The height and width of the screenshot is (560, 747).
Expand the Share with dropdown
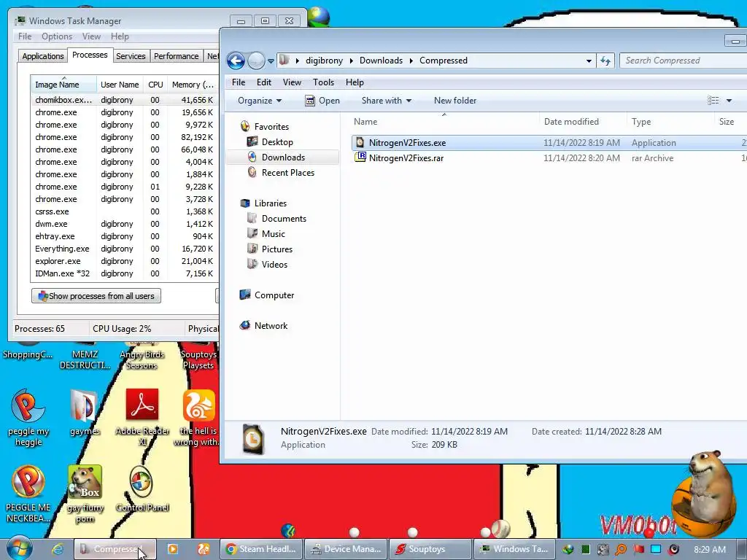(387, 101)
